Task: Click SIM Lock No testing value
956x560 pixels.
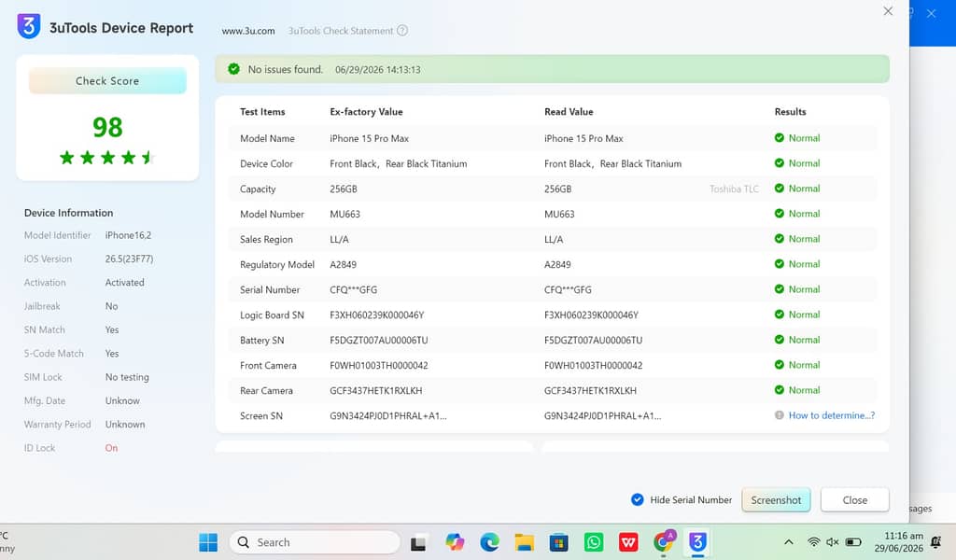Action: click(x=127, y=377)
